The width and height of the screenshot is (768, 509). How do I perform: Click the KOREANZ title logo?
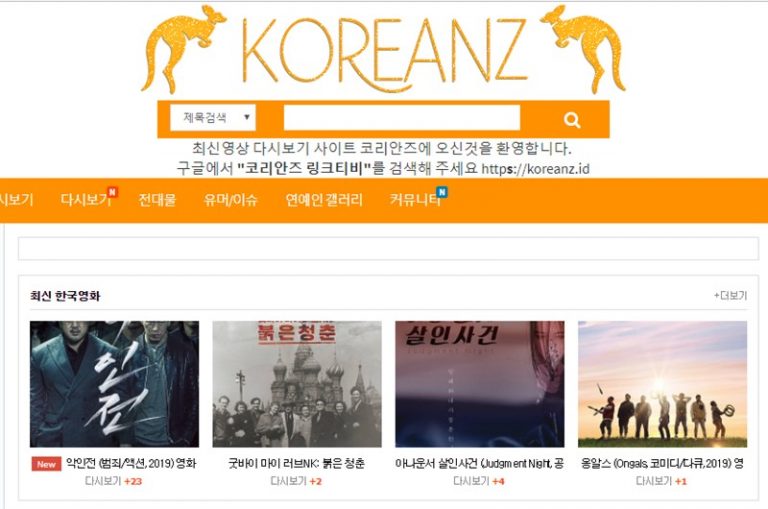click(x=384, y=51)
